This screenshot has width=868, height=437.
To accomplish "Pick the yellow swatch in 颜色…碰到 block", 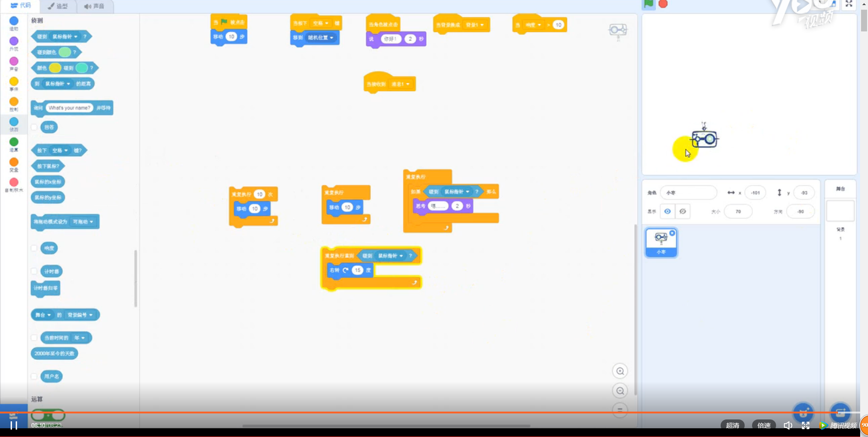I will 55,68.
